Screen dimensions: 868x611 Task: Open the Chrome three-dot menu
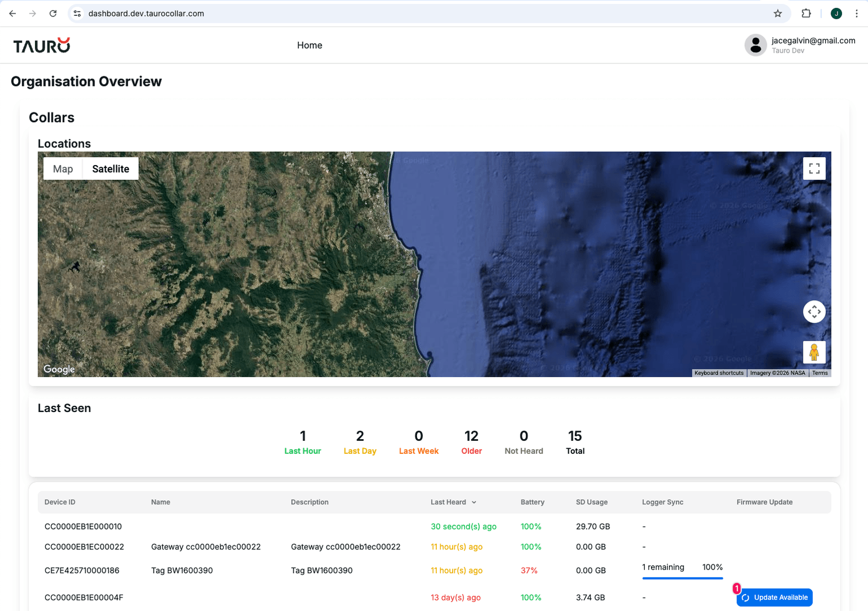tap(857, 13)
